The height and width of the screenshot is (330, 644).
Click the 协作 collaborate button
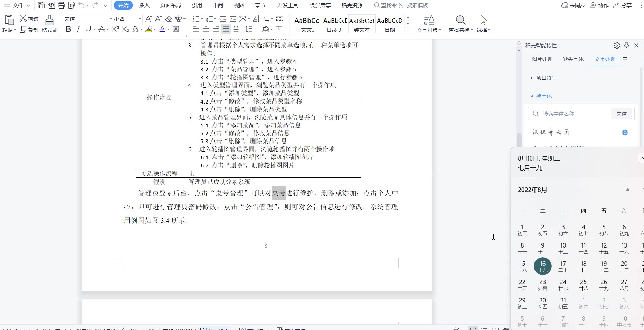pyautogui.click(x=599, y=5)
